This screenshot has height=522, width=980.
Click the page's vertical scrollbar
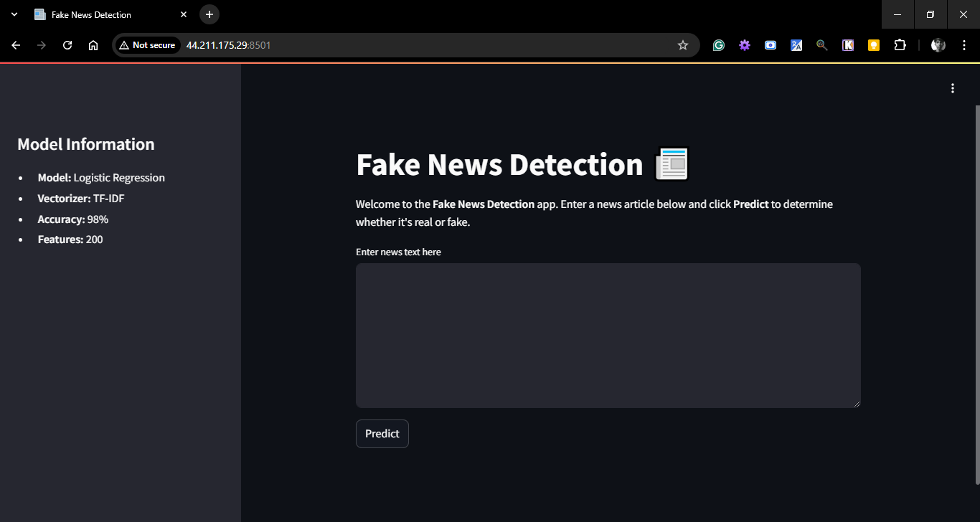point(976,287)
